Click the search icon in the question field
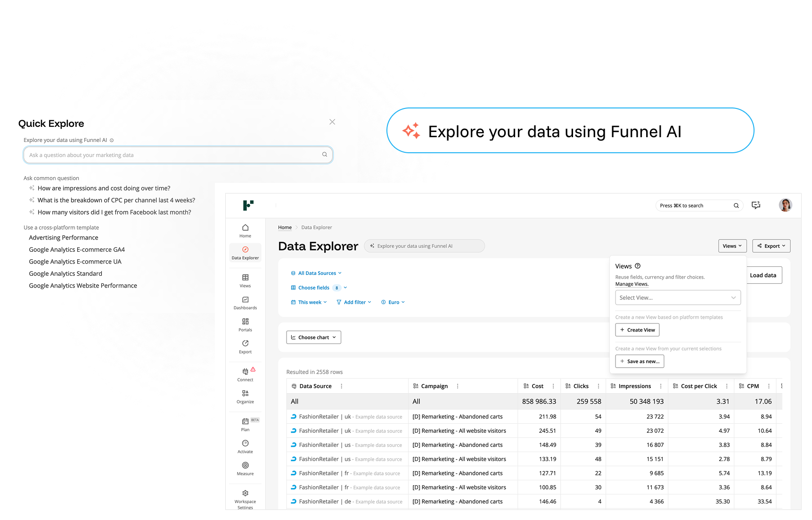The width and height of the screenshot is (812, 520). (x=325, y=155)
